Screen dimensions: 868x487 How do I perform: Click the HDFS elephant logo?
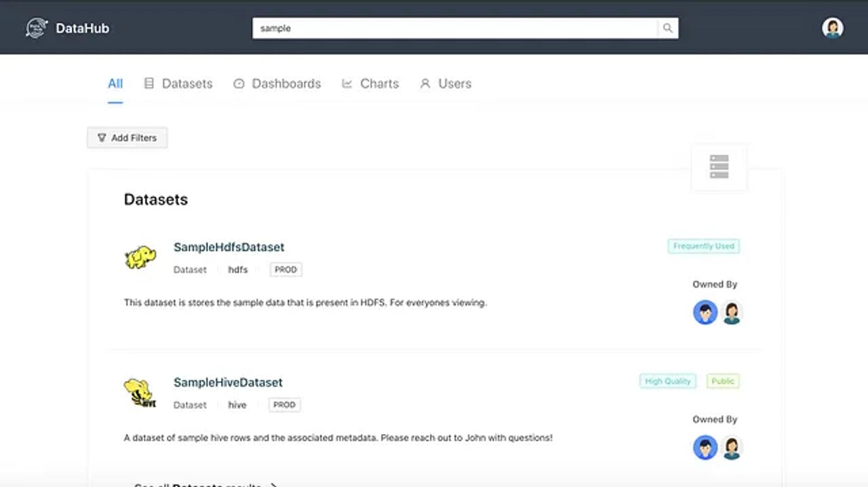coord(141,257)
